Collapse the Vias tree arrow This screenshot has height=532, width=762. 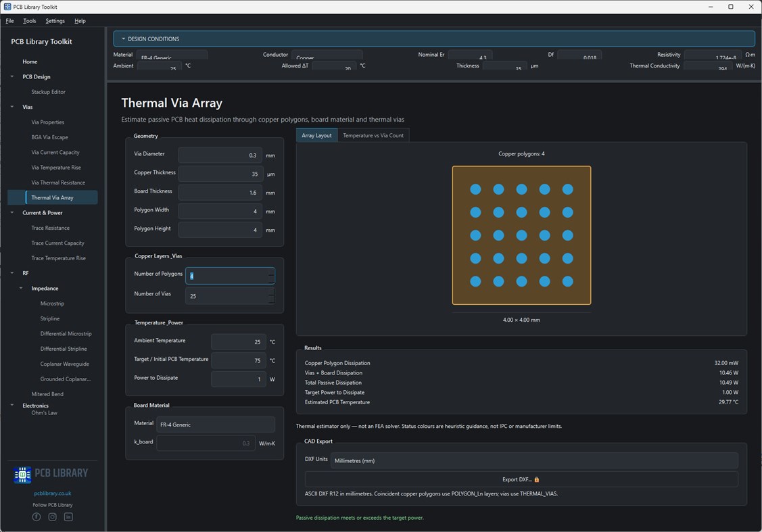tap(12, 107)
